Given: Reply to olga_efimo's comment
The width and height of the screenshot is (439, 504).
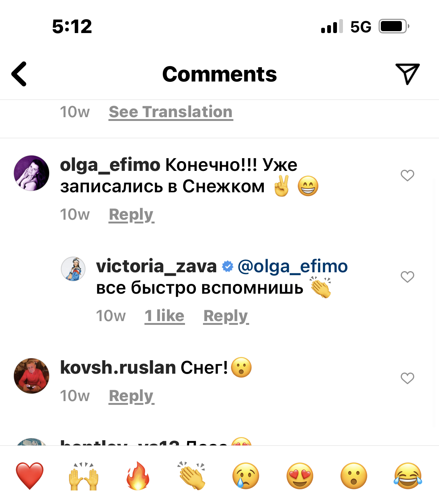Looking at the screenshot, I should click(131, 214).
